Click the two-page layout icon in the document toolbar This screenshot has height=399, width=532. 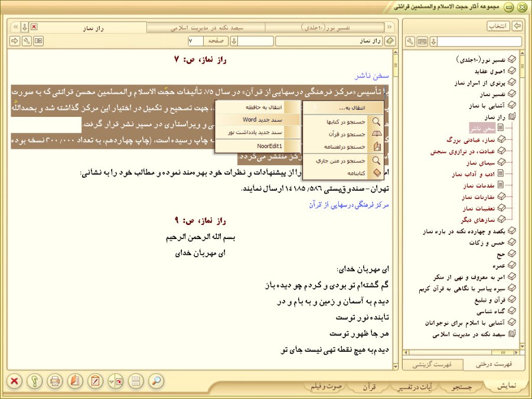pos(38,41)
